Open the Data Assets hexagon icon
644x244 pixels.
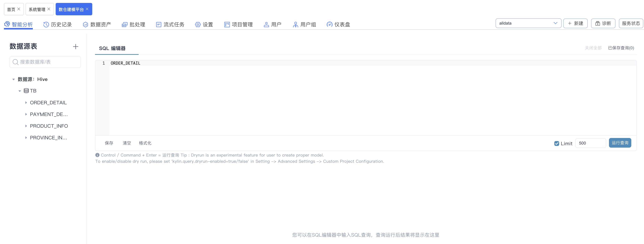click(86, 25)
